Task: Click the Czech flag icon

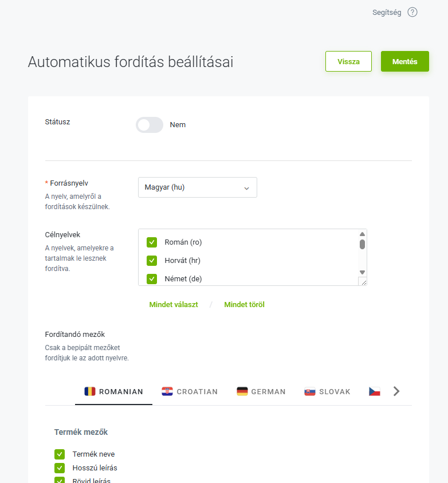Action: click(x=375, y=391)
